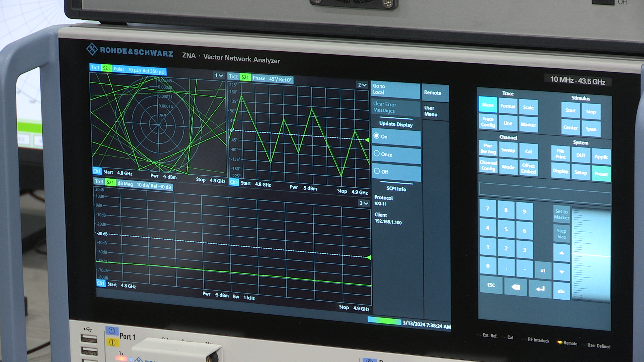Tap the step down arrow
The width and height of the screenshot is (644, 362).
(x=561, y=272)
